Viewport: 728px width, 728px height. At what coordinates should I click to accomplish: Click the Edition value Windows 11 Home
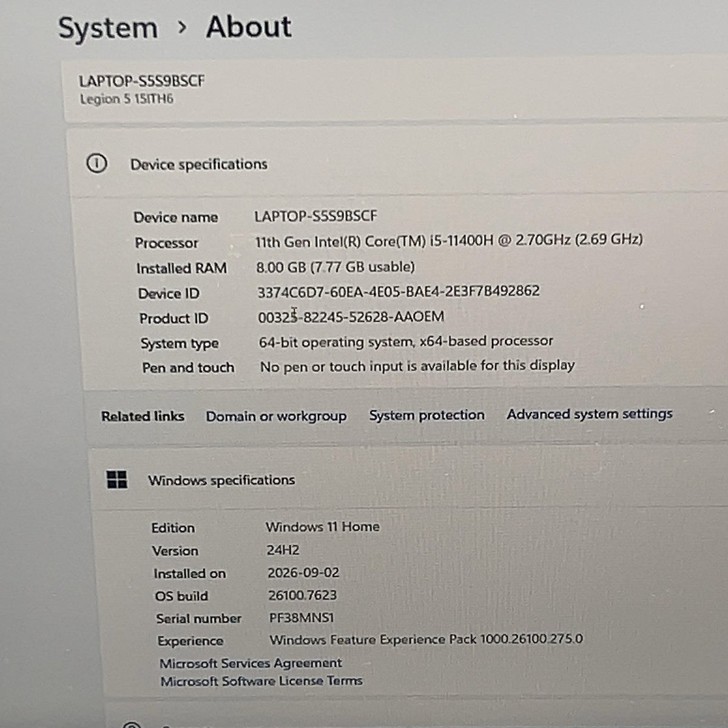pyautogui.click(x=323, y=527)
